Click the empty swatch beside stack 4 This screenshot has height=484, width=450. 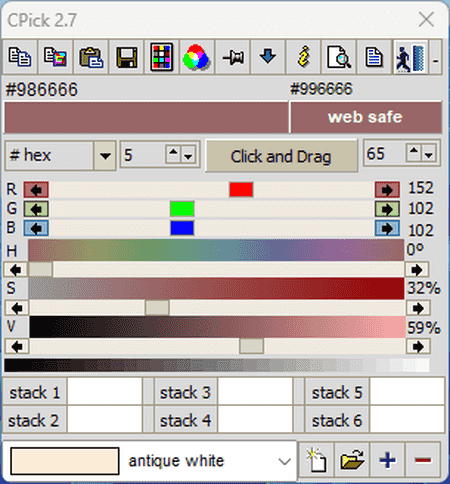pyautogui.click(x=255, y=419)
